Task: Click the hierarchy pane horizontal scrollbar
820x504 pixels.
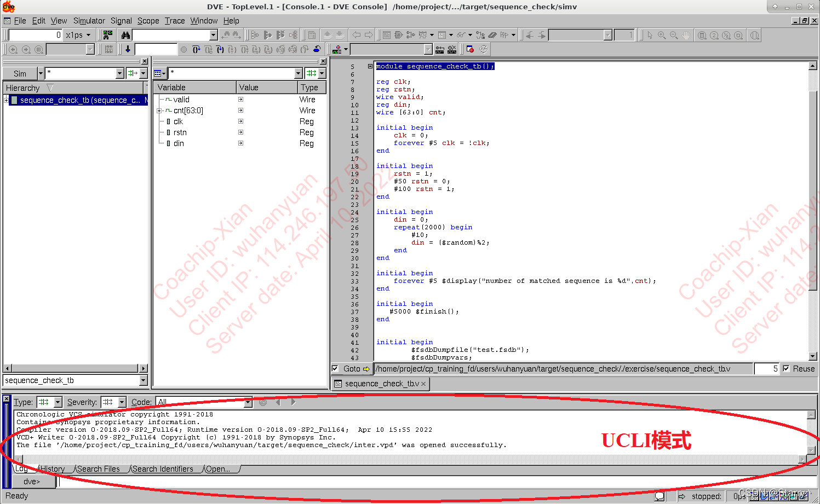Action: [75, 368]
